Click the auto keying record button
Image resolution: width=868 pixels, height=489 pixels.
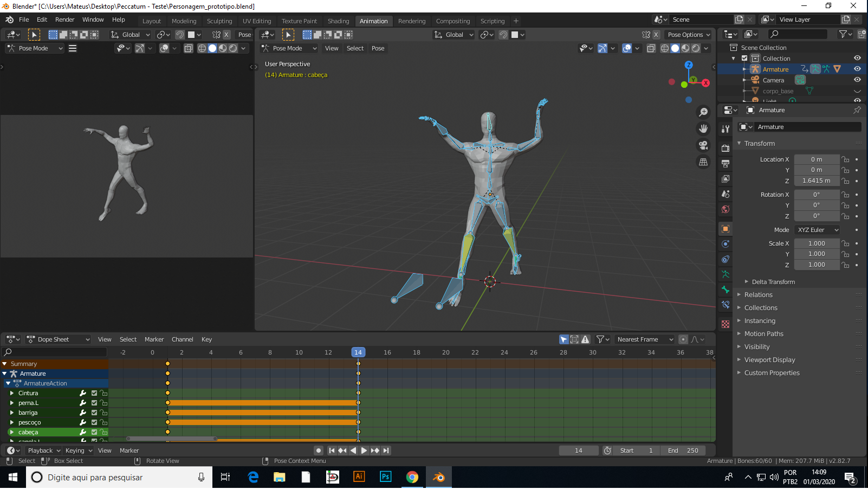tap(319, 451)
